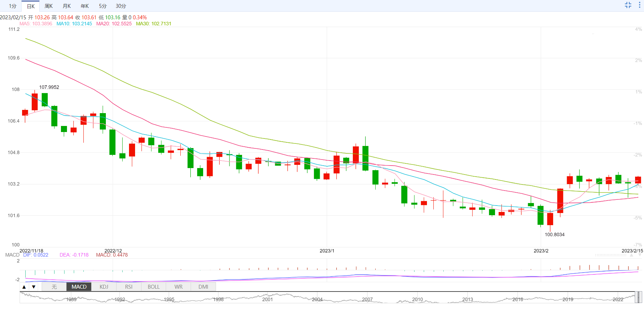Screen dimensions: 644x314
Task: Click the gray down triangle under 2023/2/15
Action: (640, 255)
